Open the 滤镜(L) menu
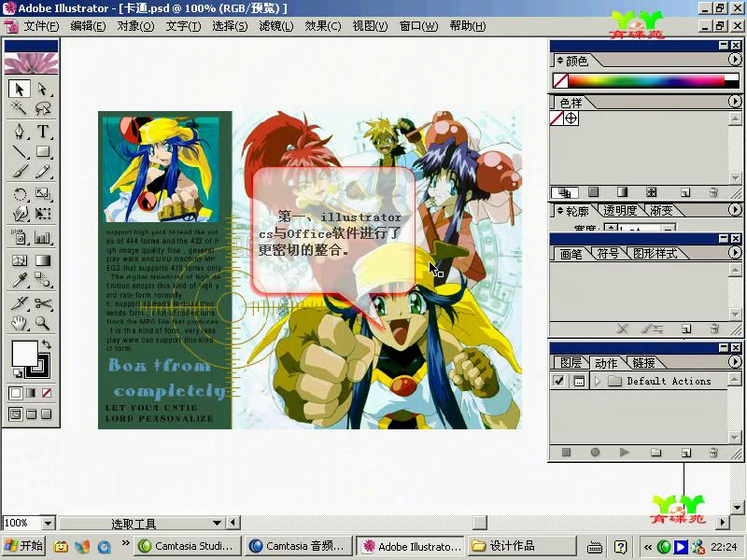Image resolution: width=747 pixels, height=560 pixels. tap(276, 26)
